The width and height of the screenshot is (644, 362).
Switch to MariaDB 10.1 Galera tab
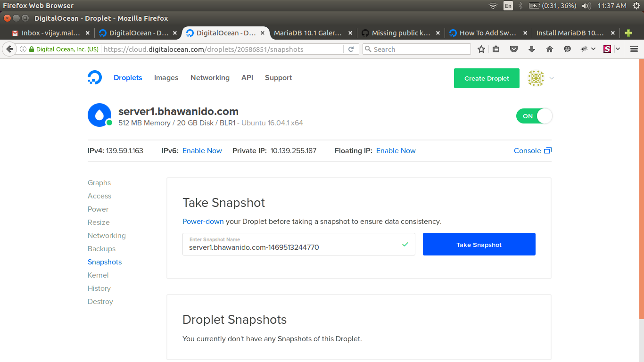pyautogui.click(x=307, y=33)
